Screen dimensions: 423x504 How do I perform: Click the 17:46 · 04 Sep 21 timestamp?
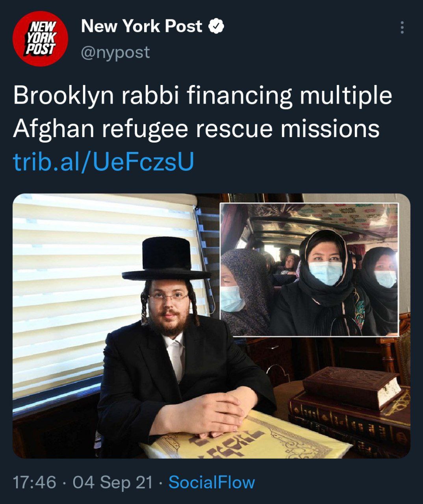[83, 482]
